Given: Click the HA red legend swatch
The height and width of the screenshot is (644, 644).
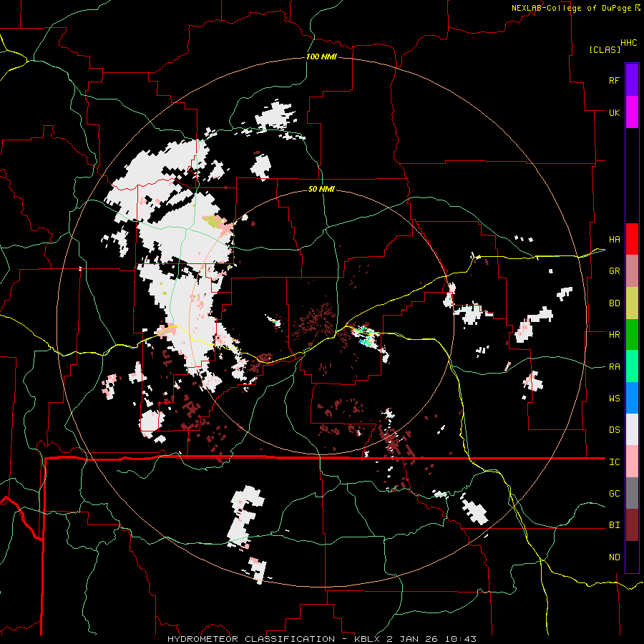Looking at the screenshot, I should tap(632, 239).
